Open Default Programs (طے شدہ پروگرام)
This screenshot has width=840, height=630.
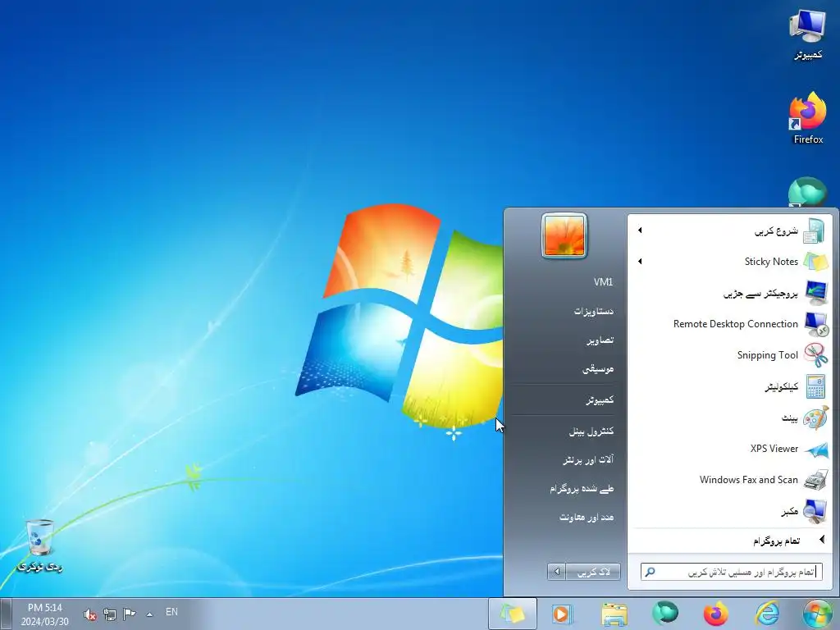tap(582, 489)
